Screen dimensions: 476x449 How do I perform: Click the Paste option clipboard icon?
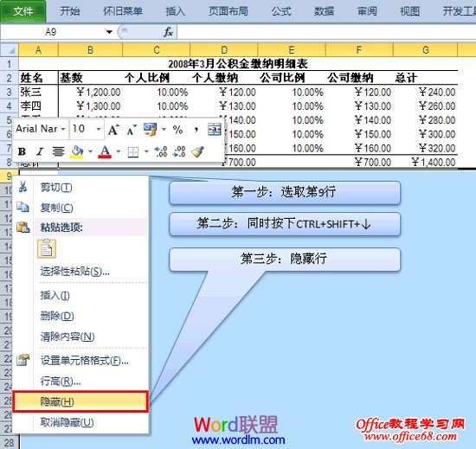tap(47, 249)
